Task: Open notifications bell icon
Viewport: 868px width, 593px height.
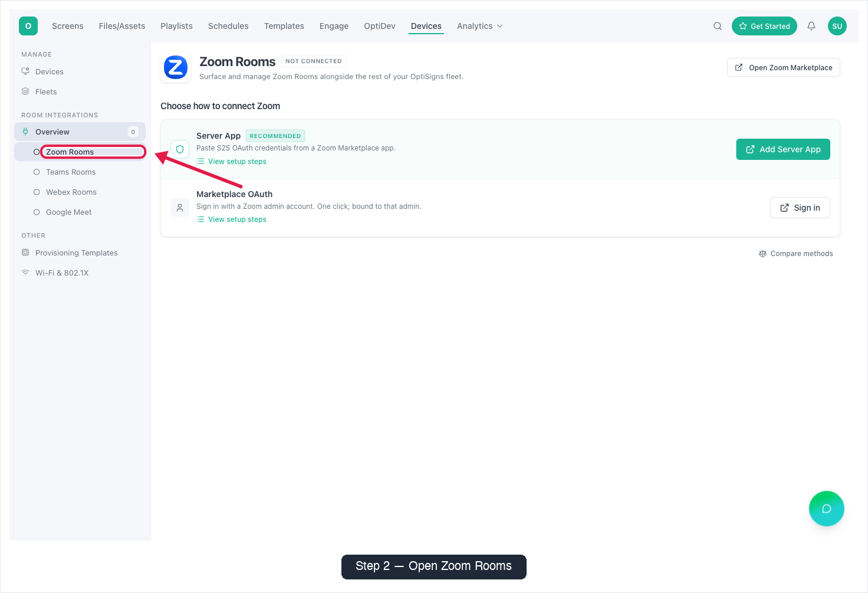Action: tap(811, 26)
